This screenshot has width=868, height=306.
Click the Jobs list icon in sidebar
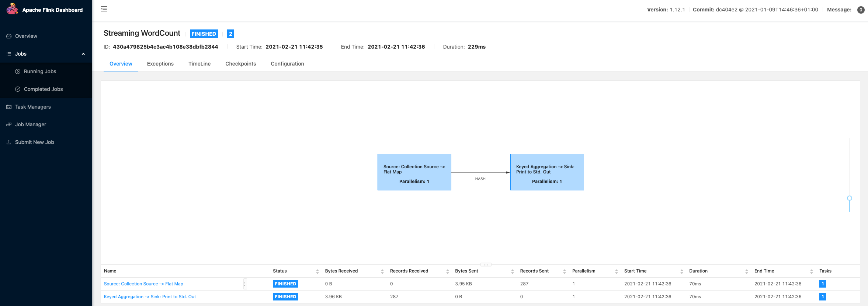tap(9, 54)
